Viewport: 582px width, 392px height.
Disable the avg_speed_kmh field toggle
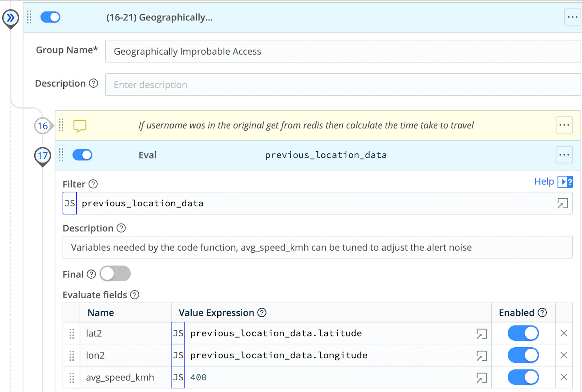(x=523, y=377)
